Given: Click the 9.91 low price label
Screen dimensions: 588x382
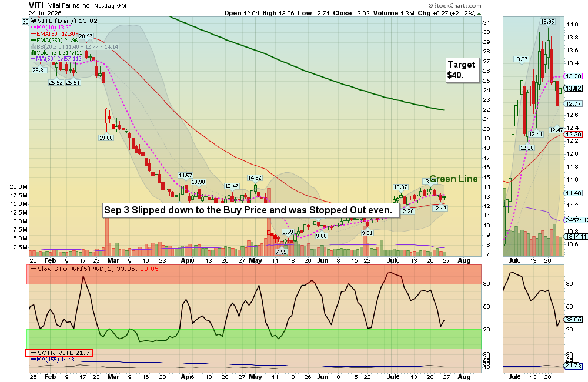Looking at the screenshot, I should (367, 233).
